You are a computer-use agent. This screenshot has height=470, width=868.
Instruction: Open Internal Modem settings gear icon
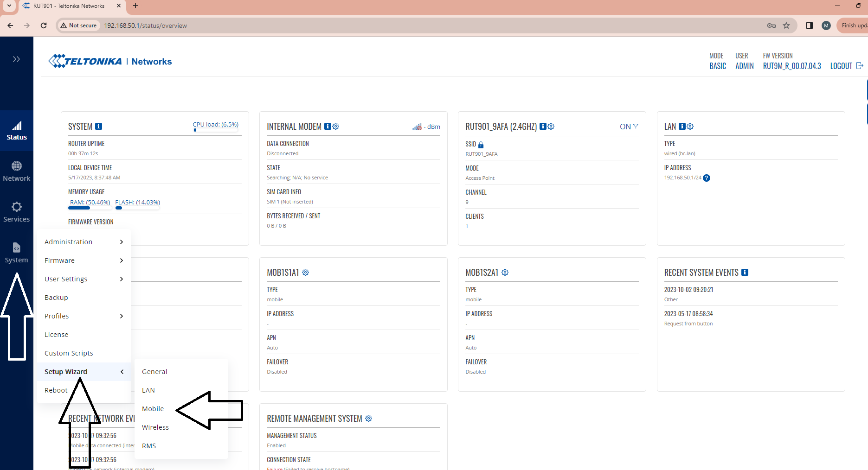point(335,126)
